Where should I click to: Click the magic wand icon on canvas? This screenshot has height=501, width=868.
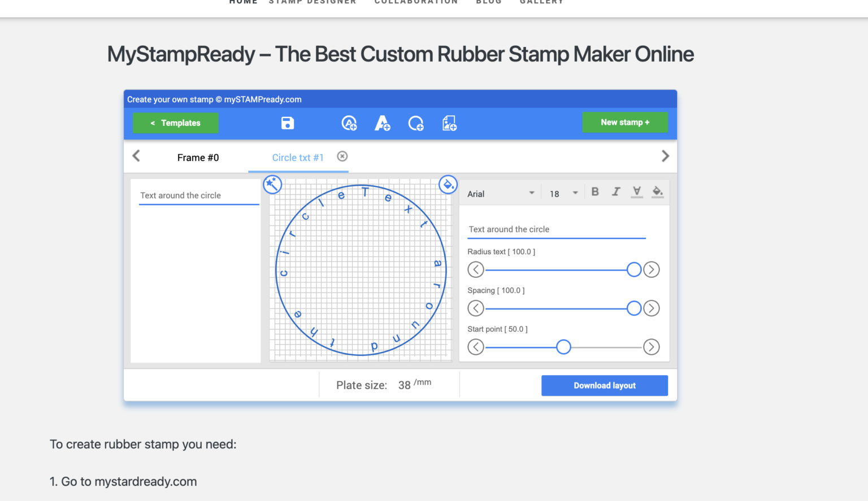click(272, 184)
